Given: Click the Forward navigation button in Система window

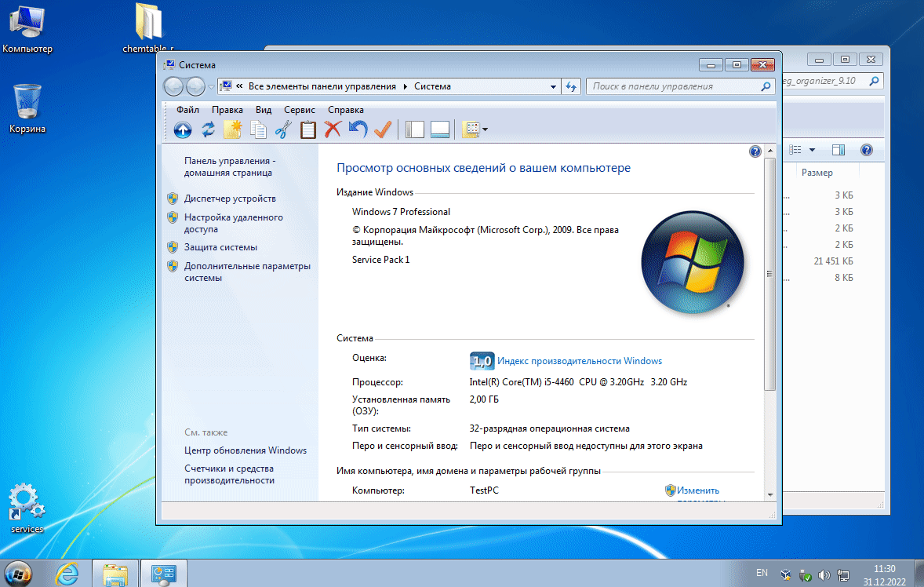Looking at the screenshot, I should [x=195, y=86].
